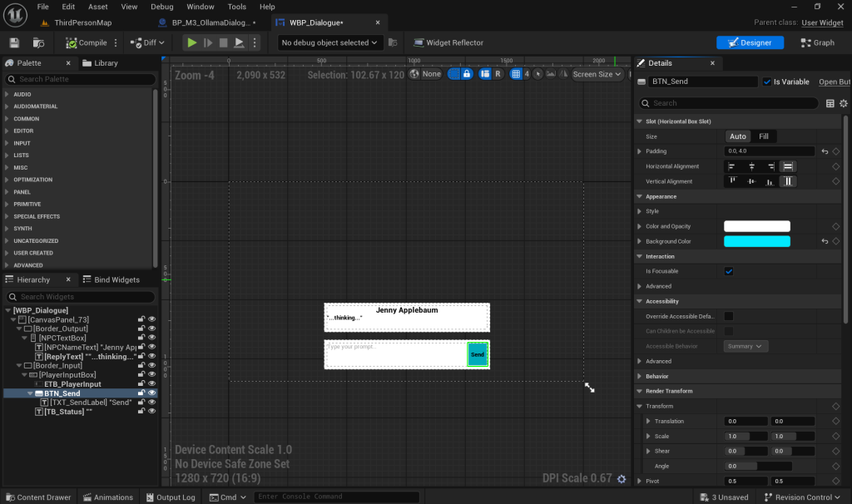This screenshot has height=504, width=852.
Task: Click the Browse to asset icon
Action: coord(38,42)
